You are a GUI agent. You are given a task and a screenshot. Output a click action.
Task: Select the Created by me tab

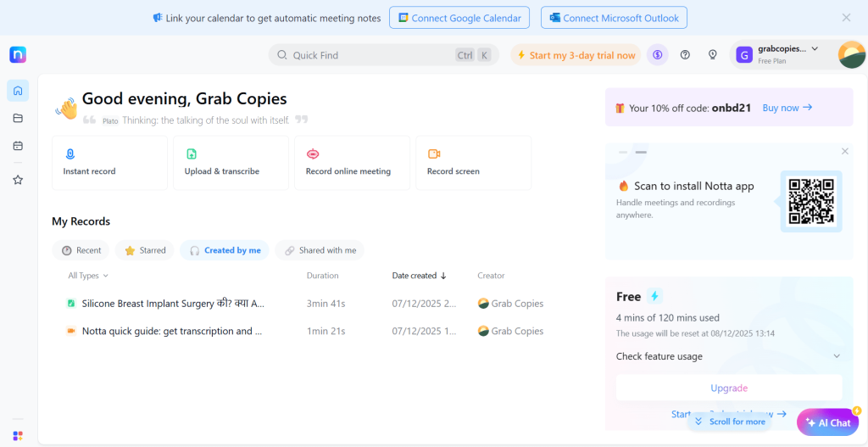[224, 250]
